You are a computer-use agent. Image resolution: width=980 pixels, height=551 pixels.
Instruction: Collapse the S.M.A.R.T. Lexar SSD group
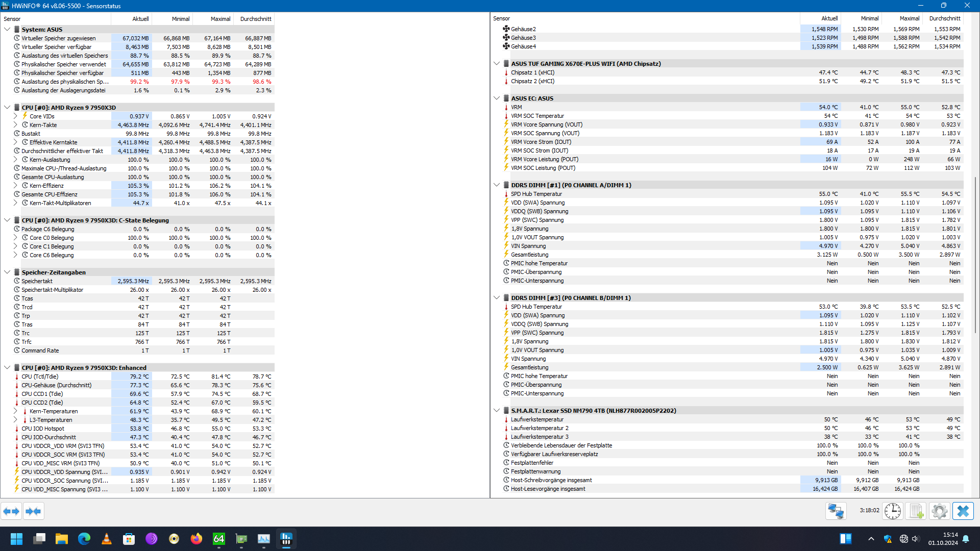tap(497, 411)
